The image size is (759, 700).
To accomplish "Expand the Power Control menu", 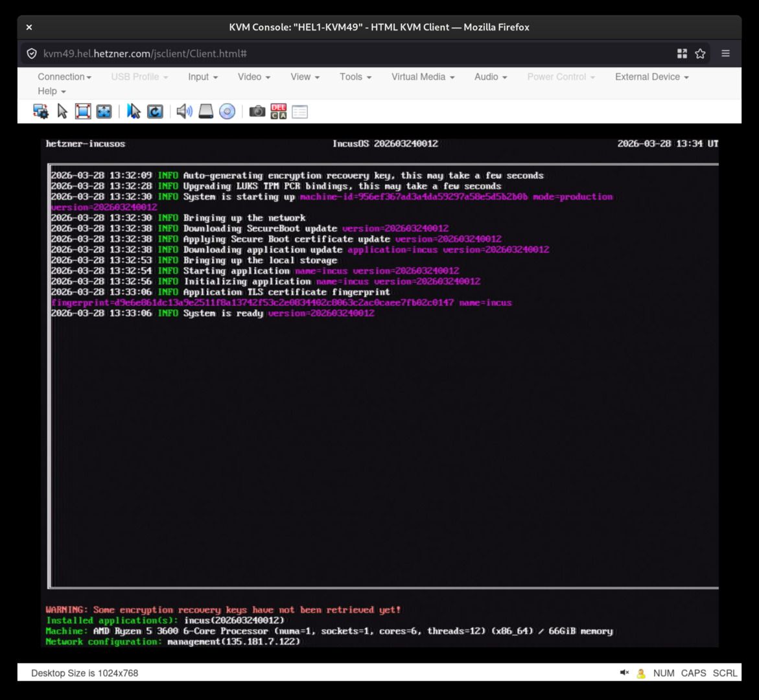I will click(x=560, y=76).
